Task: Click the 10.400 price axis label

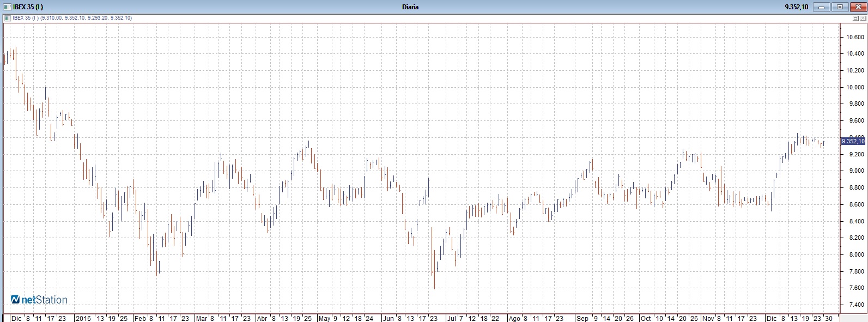Action: 855,53
